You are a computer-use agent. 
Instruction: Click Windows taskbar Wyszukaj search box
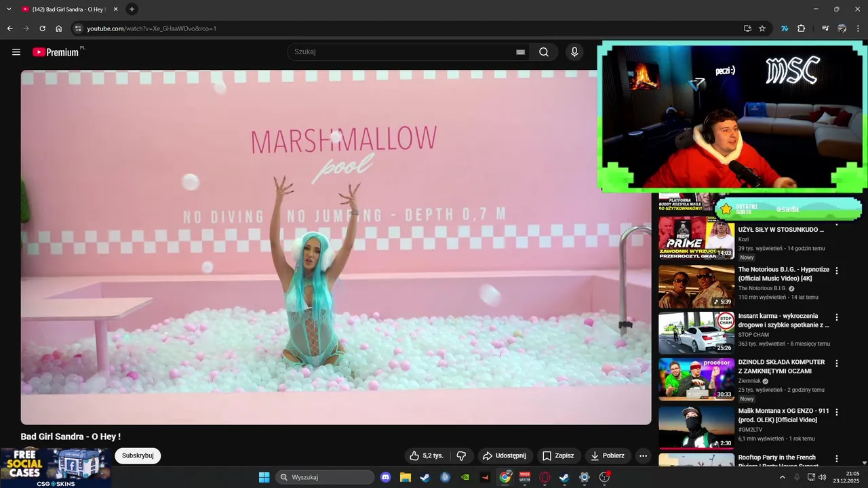[x=325, y=477]
